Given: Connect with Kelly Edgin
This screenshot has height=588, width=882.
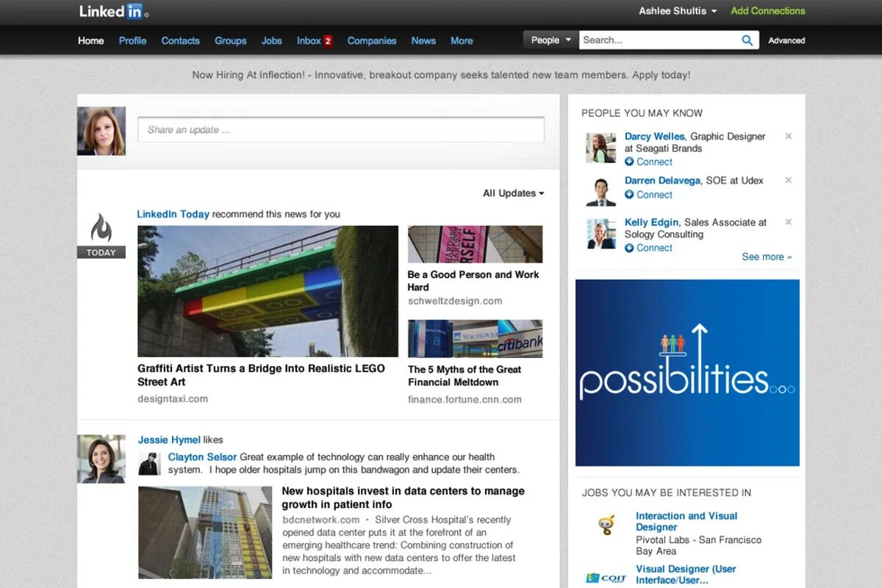Looking at the screenshot, I should coord(648,248).
